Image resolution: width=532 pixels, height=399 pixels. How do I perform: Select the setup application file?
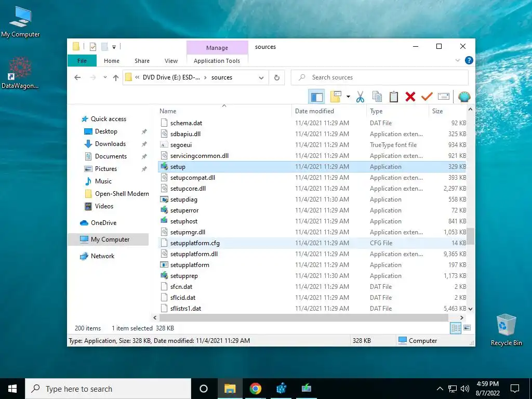(x=312, y=167)
